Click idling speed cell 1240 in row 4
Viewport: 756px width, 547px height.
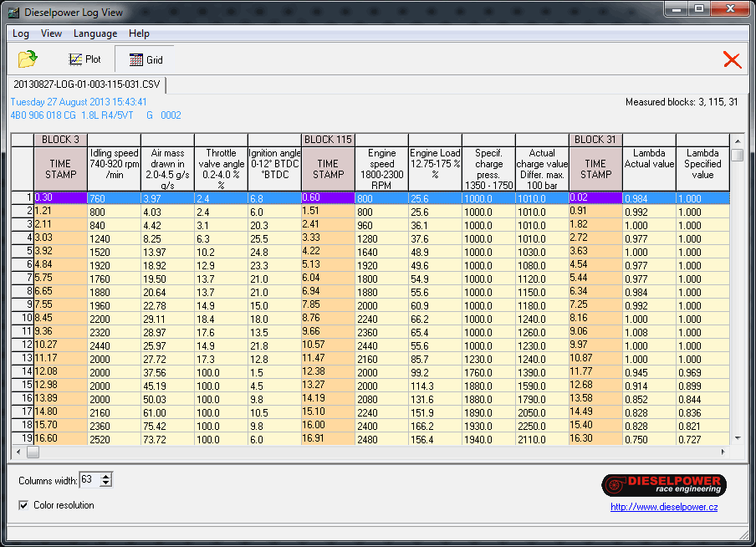[115, 238]
